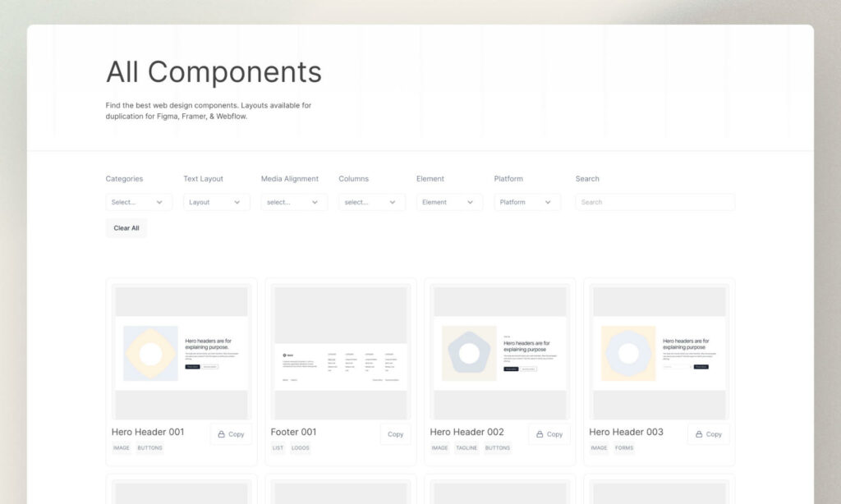
Task: Open the Element filter dropdown
Action: pyautogui.click(x=448, y=202)
